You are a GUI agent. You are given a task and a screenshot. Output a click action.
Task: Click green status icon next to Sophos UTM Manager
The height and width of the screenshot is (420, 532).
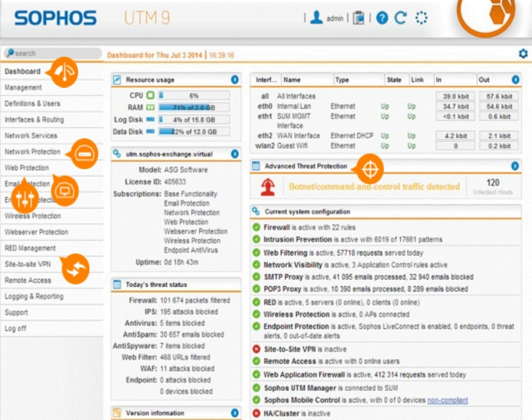(x=256, y=388)
